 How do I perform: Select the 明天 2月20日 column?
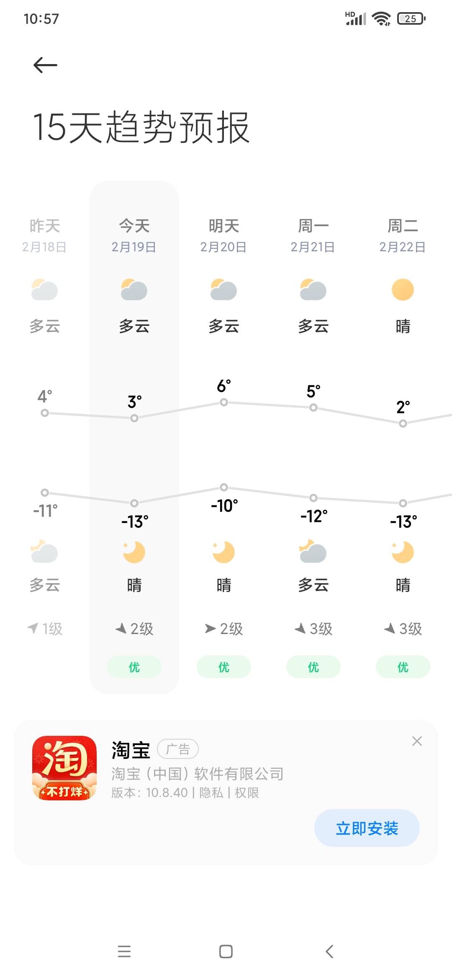[x=223, y=437]
